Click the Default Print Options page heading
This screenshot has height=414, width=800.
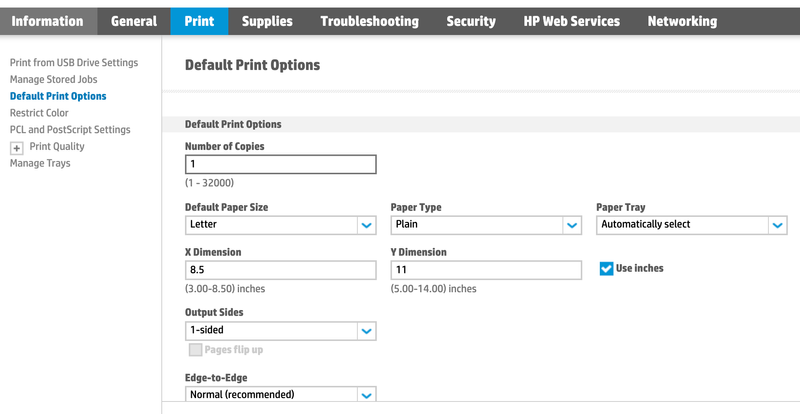[x=253, y=65]
